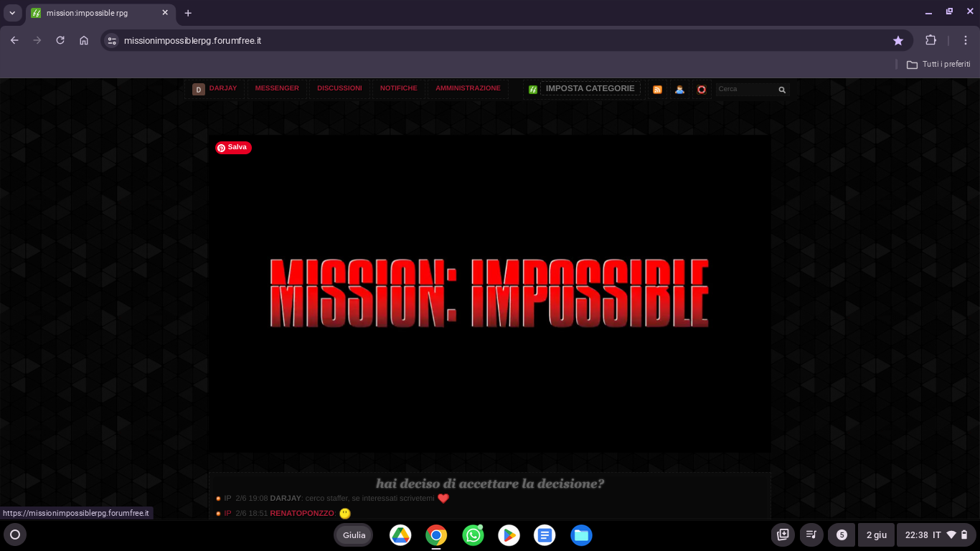Open the MESSENGER menu item
Screen dimensions: 980x551
tap(277, 88)
